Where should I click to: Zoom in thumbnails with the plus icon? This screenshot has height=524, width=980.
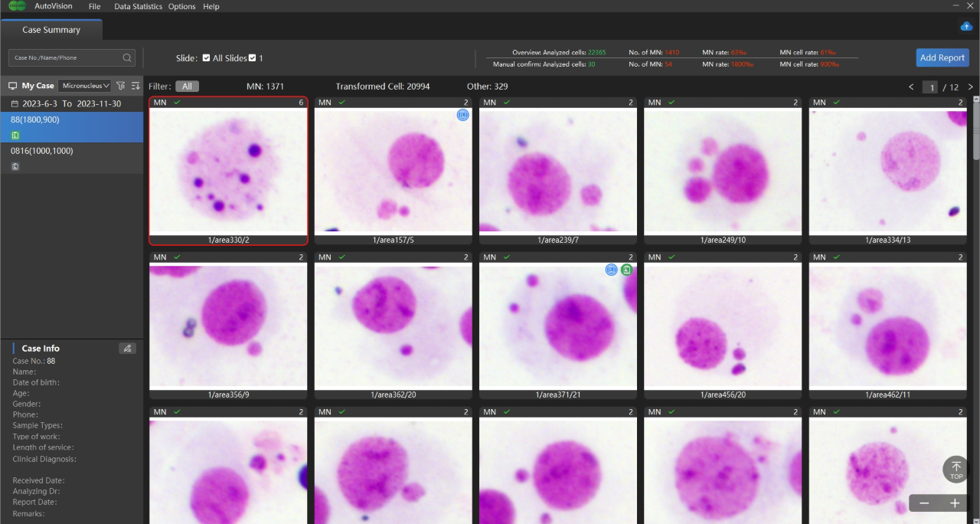click(x=955, y=503)
